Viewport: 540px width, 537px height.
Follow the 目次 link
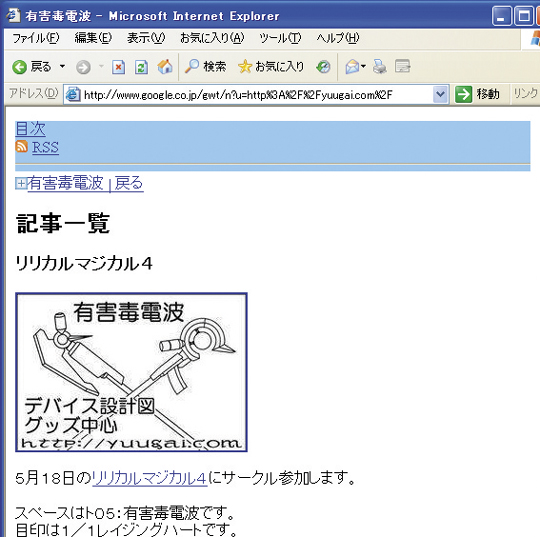30,128
